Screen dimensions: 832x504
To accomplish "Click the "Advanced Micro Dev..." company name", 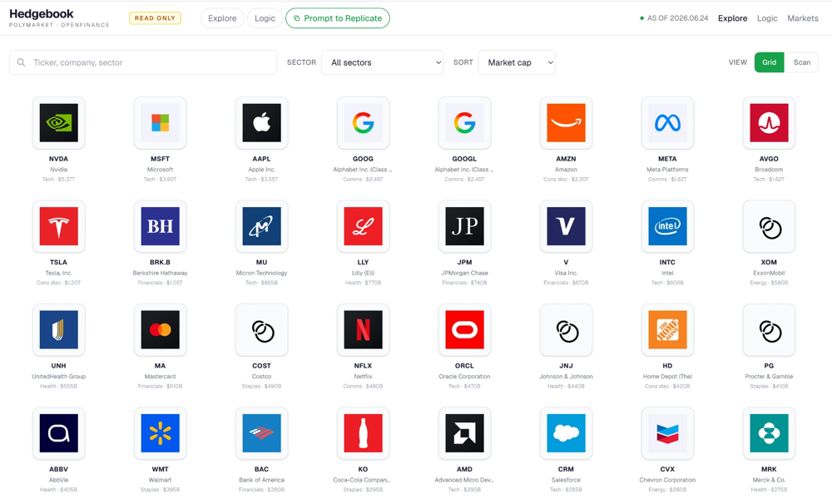I will 464,480.
